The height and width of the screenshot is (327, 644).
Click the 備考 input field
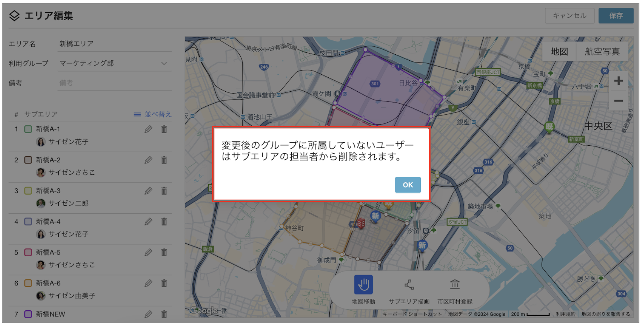[115, 83]
